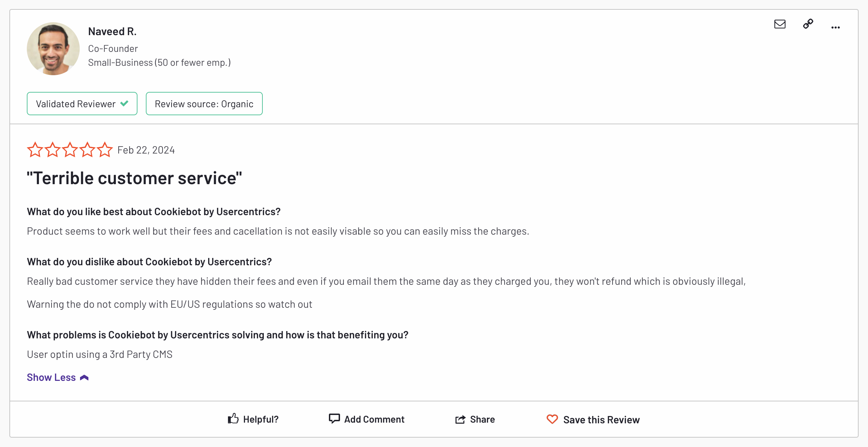This screenshot has height=447, width=868.
Task: Click the share arrow icon
Action: [460, 419]
